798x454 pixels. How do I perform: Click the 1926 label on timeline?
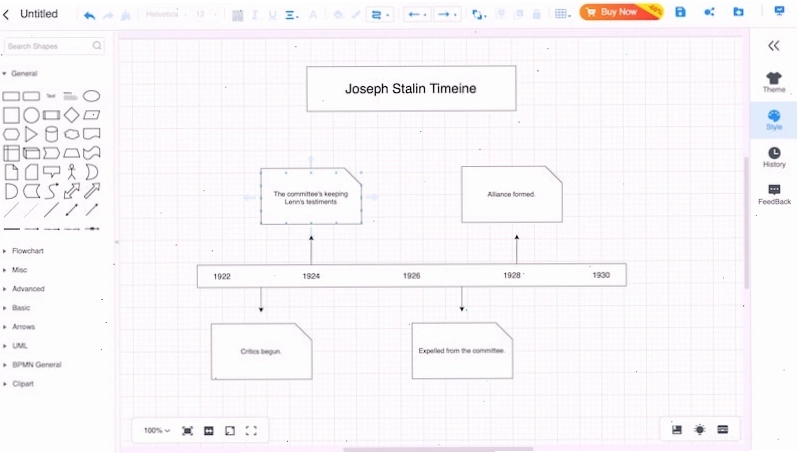pos(411,276)
